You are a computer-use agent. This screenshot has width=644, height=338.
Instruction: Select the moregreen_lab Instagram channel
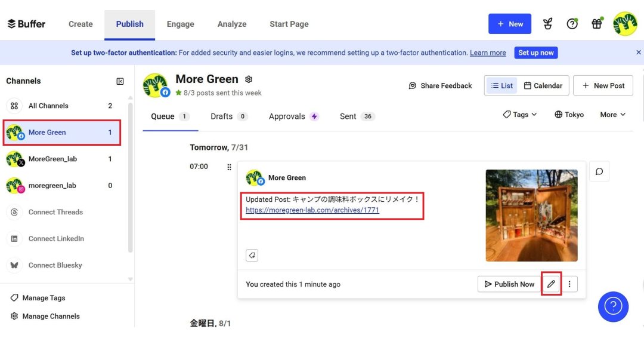coord(61,186)
